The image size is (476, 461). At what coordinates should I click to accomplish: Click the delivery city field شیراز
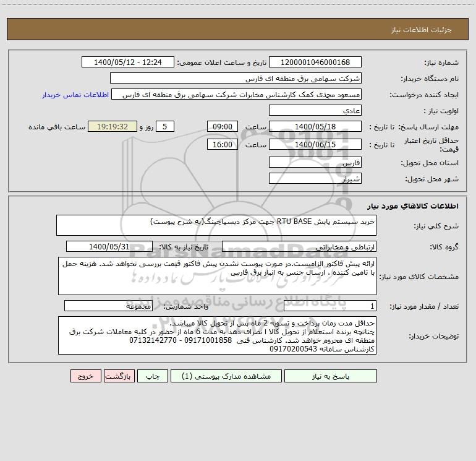pyautogui.click(x=315, y=178)
